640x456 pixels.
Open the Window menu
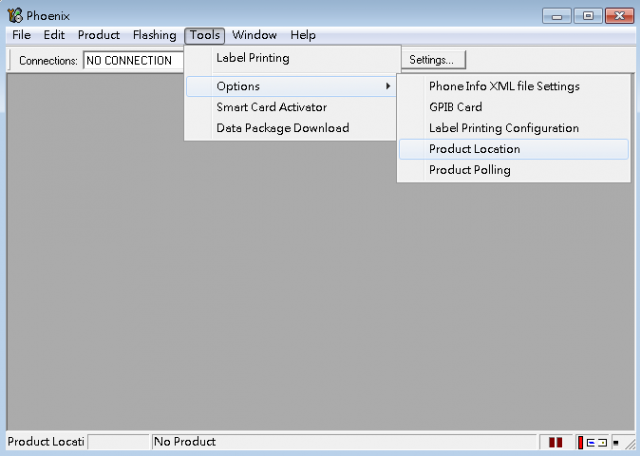254,35
